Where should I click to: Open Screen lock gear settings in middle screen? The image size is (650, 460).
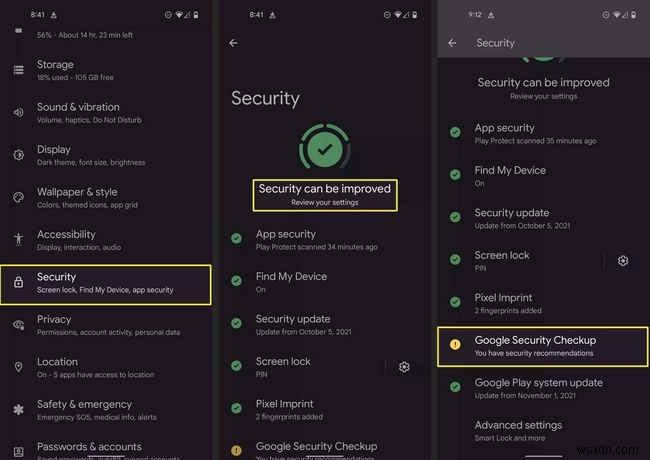(x=404, y=367)
